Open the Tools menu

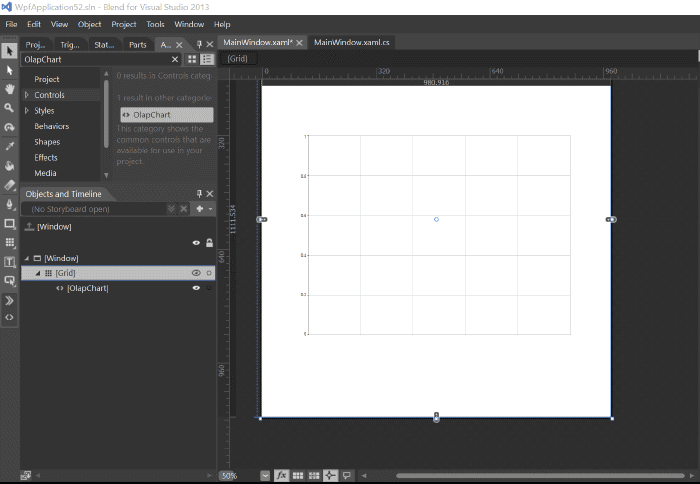click(x=155, y=24)
